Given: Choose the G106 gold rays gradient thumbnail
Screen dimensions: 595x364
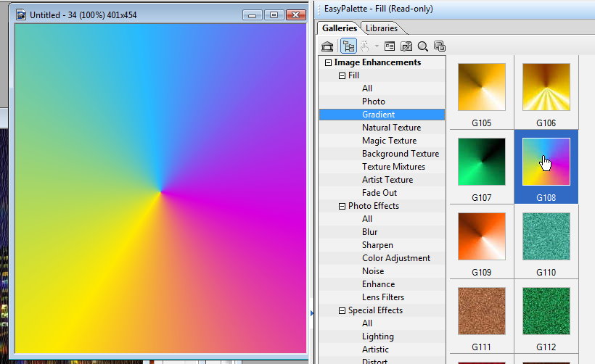Looking at the screenshot, I should pyautogui.click(x=546, y=87).
